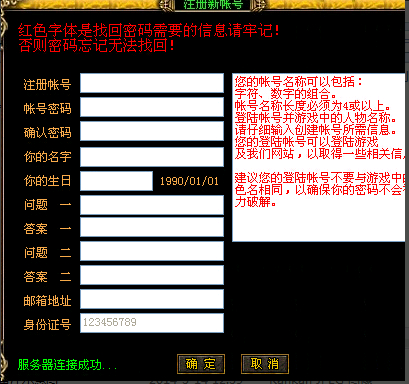
Task: Select the 答案一 answer field
Action: tap(152, 227)
